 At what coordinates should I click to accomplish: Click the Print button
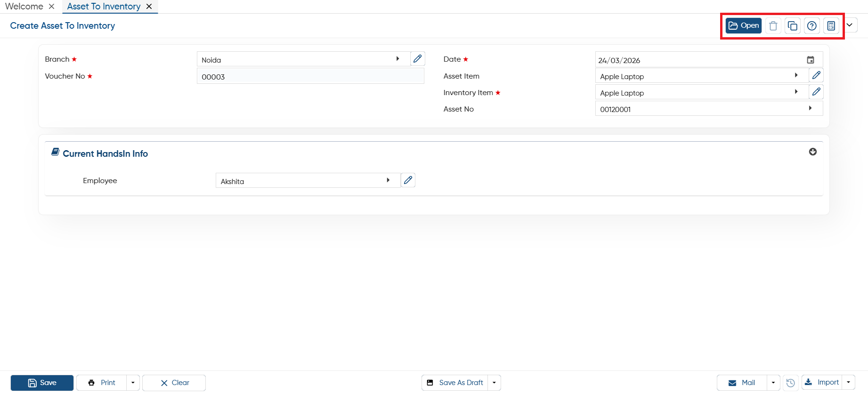(102, 383)
